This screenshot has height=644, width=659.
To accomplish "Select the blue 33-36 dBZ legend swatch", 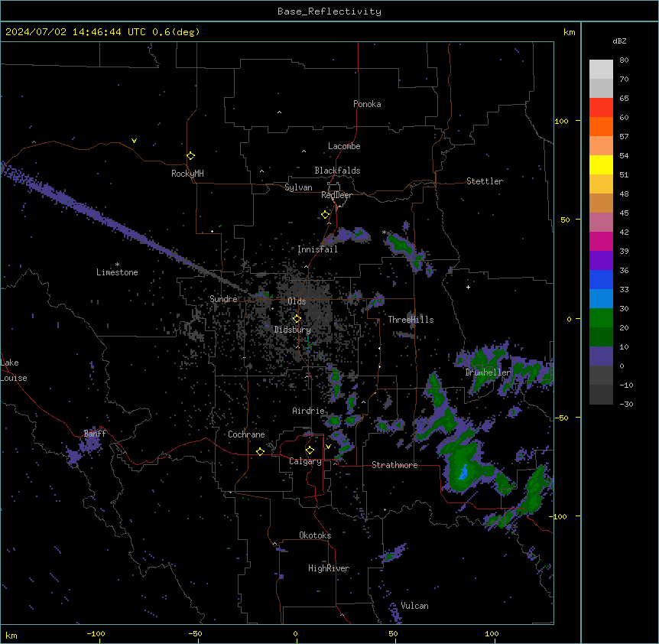I will [x=601, y=279].
